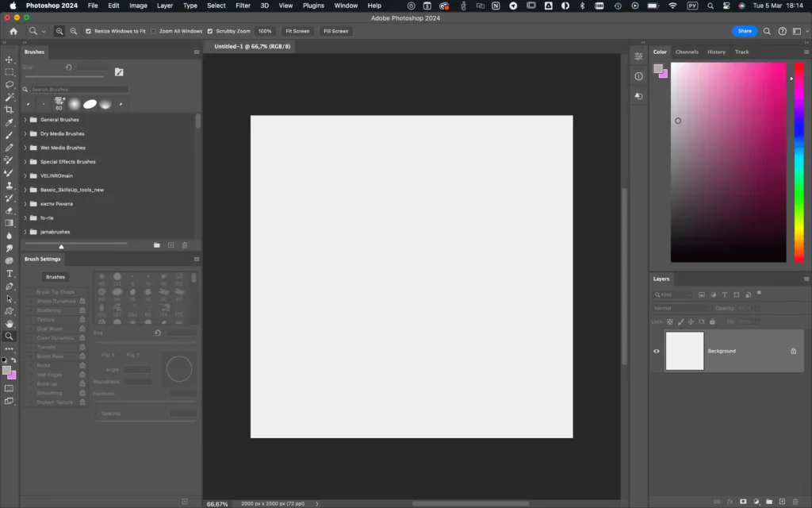This screenshot has height=508, width=812.
Task: Select the Crop tool
Action: coord(10,110)
